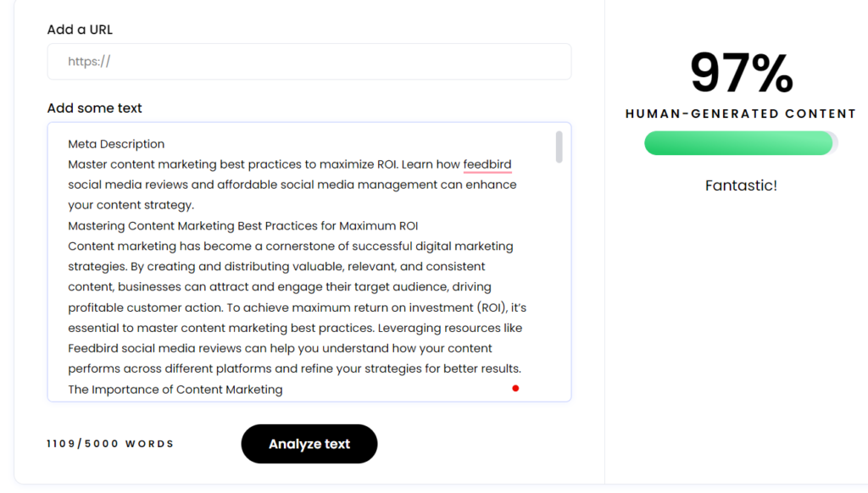Click the red proofing indicator dot
This screenshot has height=493, width=868.
pyautogui.click(x=515, y=389)
